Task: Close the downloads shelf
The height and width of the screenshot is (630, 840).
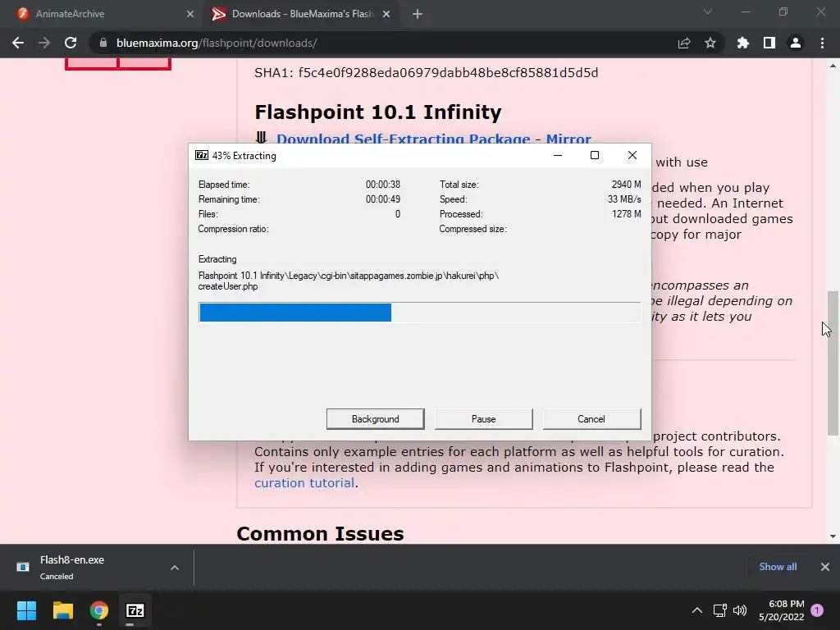Action: 825,567
